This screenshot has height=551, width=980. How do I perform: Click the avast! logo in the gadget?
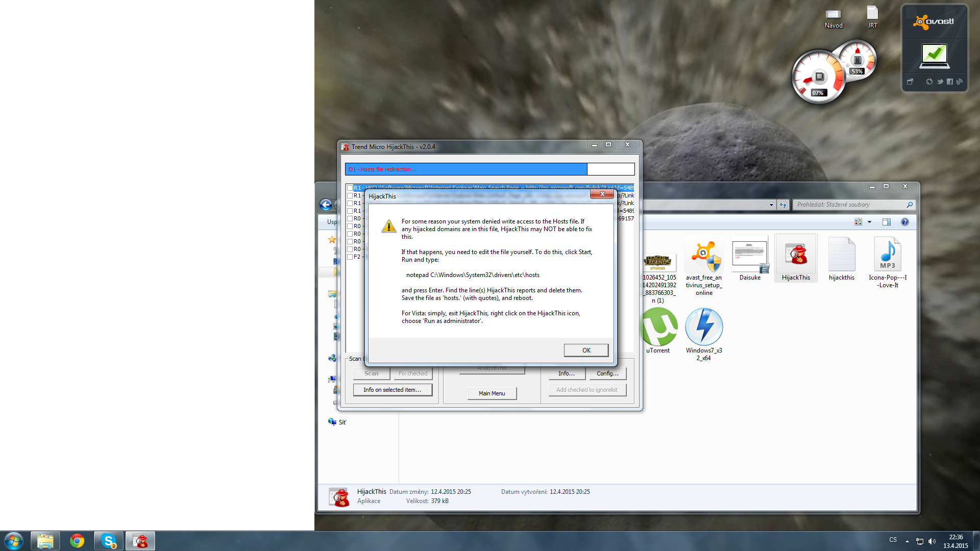(x=934, y=22)
